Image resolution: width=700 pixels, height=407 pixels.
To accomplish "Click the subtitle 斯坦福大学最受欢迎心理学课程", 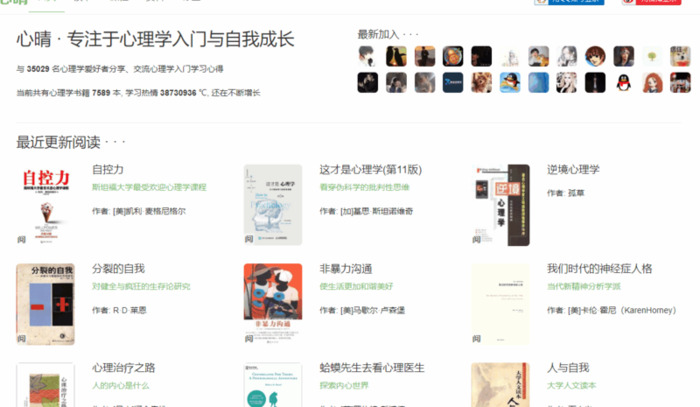I will tap(149, 187).
